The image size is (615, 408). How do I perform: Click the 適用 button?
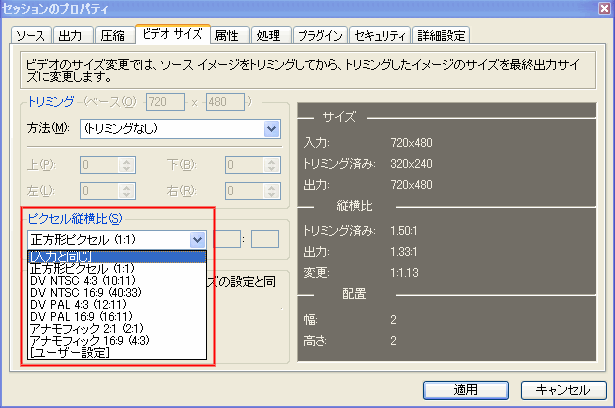click(x=460, y=388)
